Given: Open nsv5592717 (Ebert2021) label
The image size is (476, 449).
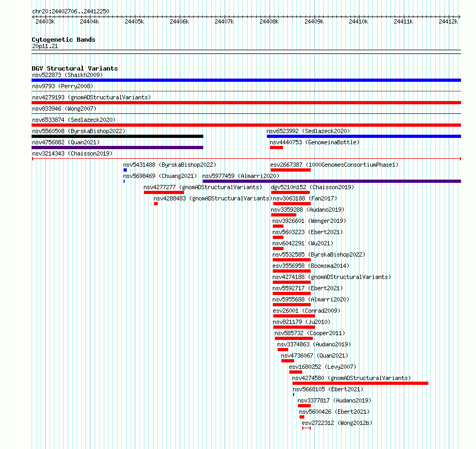Looking at the screenshot, I should tap(308, 288).
